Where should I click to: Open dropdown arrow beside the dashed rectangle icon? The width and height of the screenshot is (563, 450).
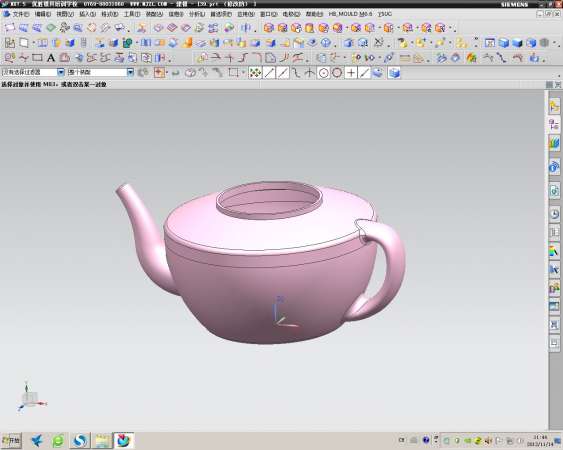click(x=243, y=73)
